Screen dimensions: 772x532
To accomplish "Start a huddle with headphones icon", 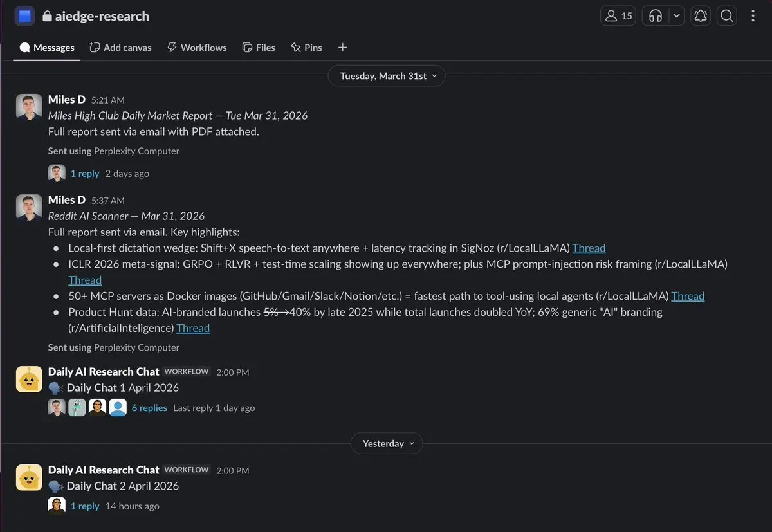I will [656, 16].
